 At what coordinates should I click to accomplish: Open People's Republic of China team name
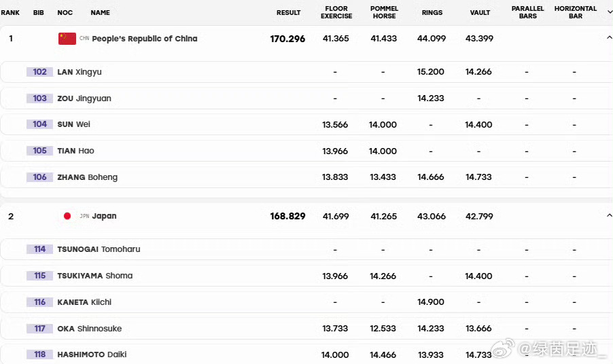pos(145,39)
